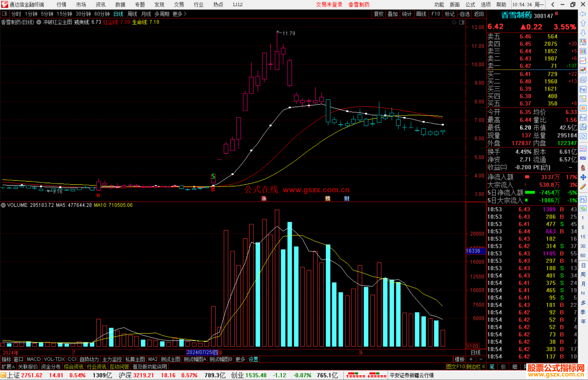The width and height of the screenshot is (588, 380).
Task: Click the RSI indicator icon in sidebar
Action: pos(583,158)
